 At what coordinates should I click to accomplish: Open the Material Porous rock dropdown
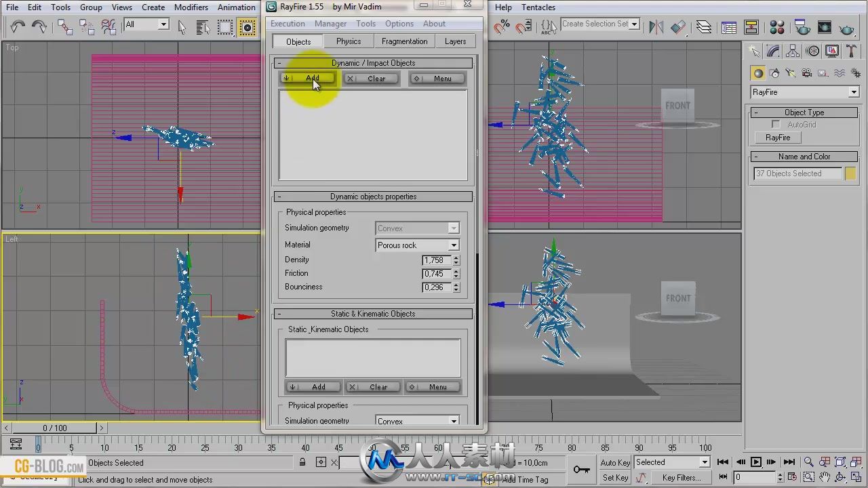[417, 245]
